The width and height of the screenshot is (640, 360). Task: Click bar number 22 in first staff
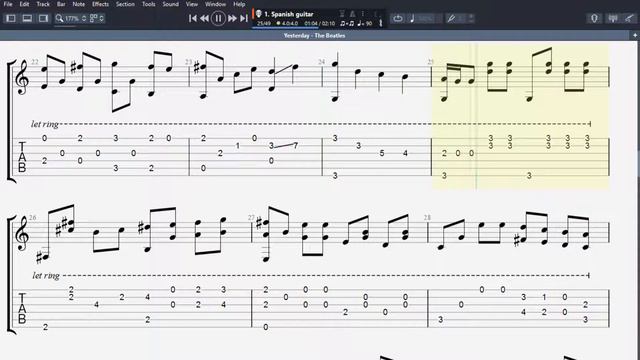click(x=35, y=62)
